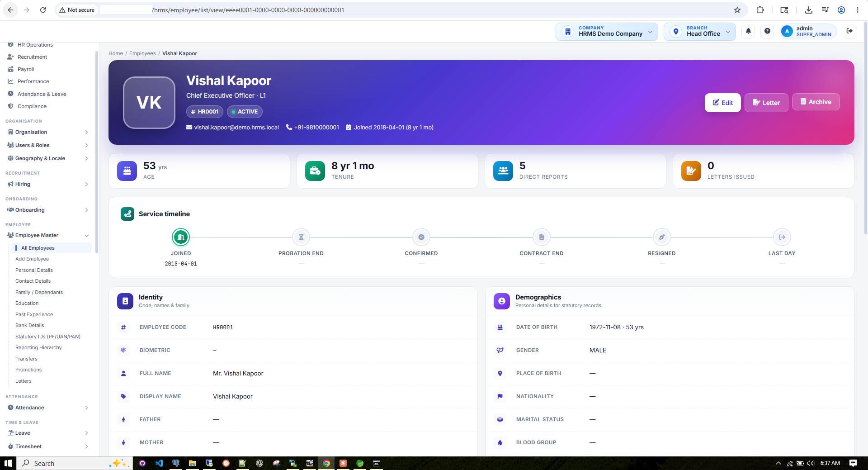Open the Branch Head Office dropdown
The image size is (868, 470).
pyautogui.click(x=699, y=31)
